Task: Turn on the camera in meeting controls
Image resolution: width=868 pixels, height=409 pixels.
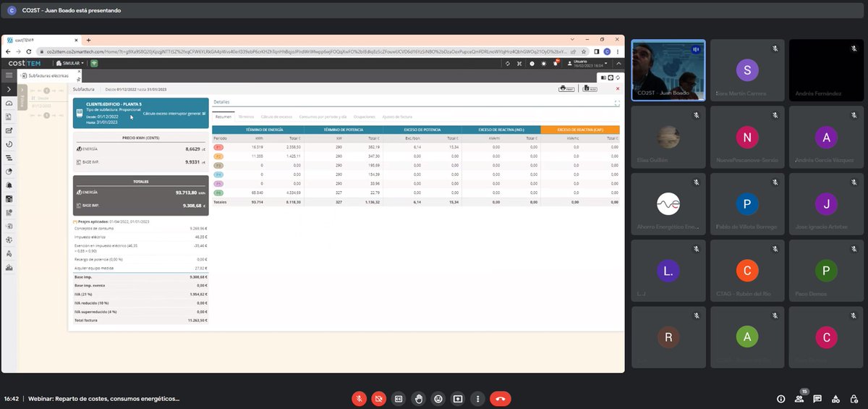Action: pyautogui.click(x=378, y=398)
